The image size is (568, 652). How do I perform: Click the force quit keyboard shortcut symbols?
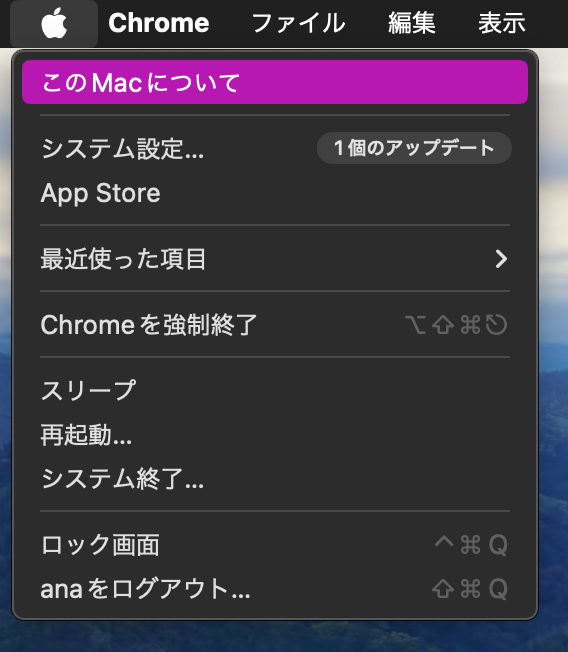coord(456,324)
